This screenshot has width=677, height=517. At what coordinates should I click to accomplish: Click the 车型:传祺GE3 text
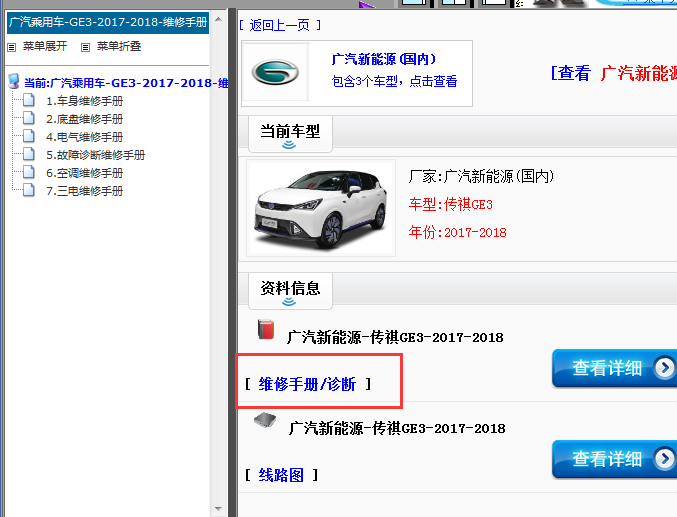point(451,204)
